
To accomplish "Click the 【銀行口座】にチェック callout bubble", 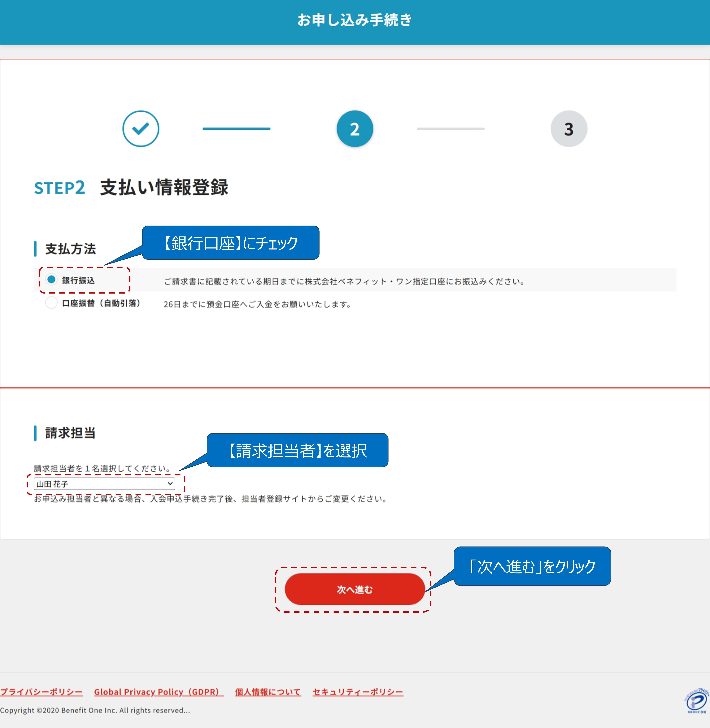I will point(230,243).
